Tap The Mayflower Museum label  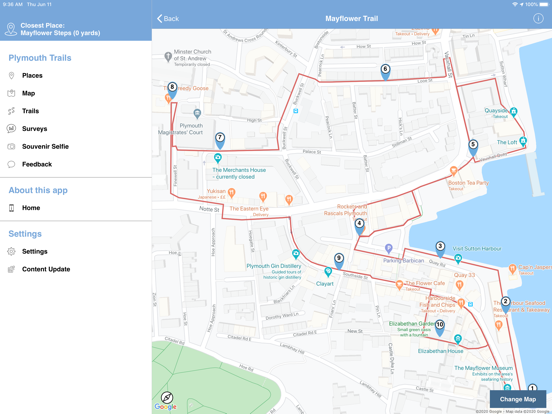point(483,368)
